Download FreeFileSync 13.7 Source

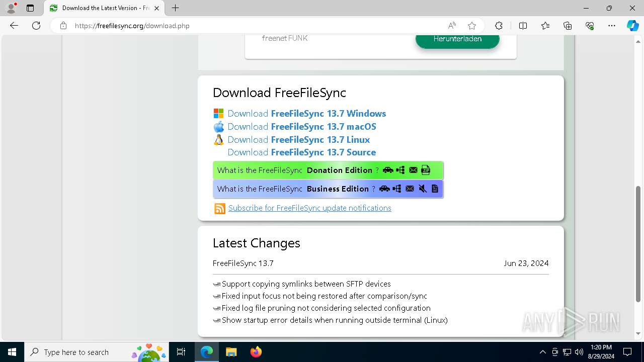301,152
